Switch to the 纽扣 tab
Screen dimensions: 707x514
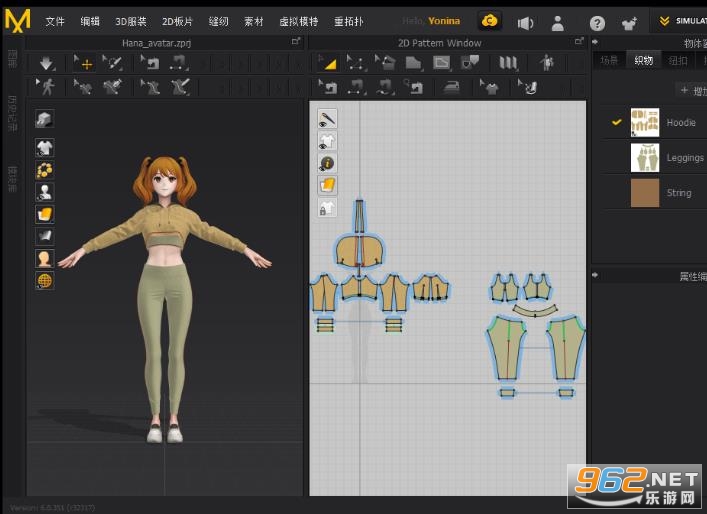pyautogui.click(x=678, y=60)
